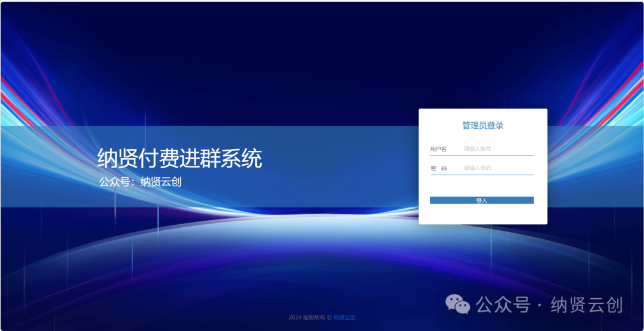The image size is (644, 331).
Task: Click the 用户名 account input field
Action: click(498, 149)
